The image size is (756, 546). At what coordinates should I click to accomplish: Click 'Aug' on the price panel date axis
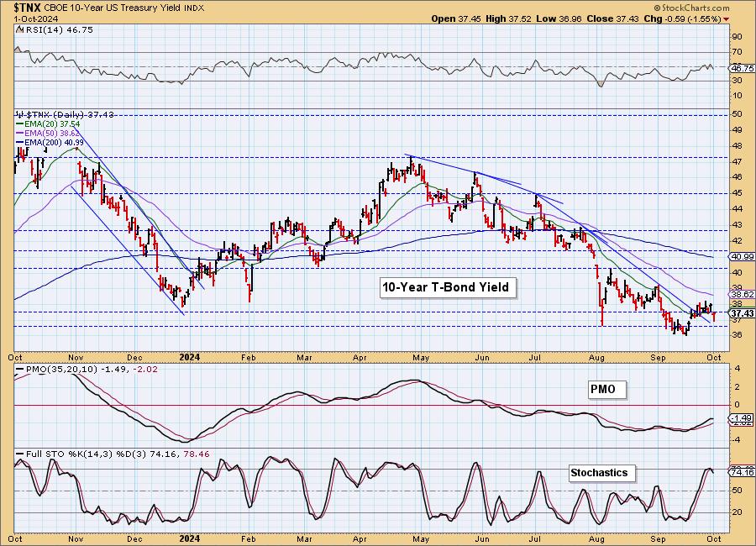[597, 357]
